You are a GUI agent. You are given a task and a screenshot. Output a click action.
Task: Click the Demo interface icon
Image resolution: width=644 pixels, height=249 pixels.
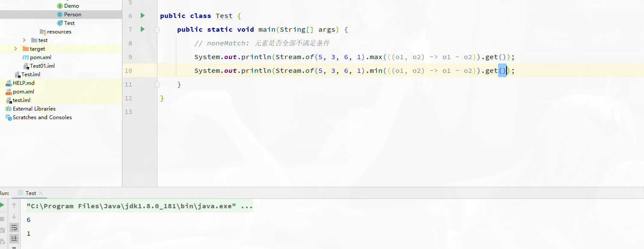[x=60, y=6]
